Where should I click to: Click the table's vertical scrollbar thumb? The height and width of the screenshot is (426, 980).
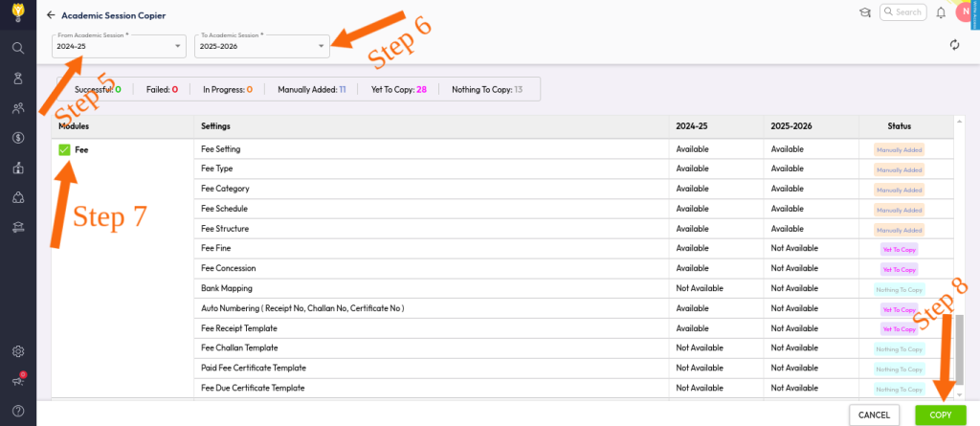coord(960,354)
